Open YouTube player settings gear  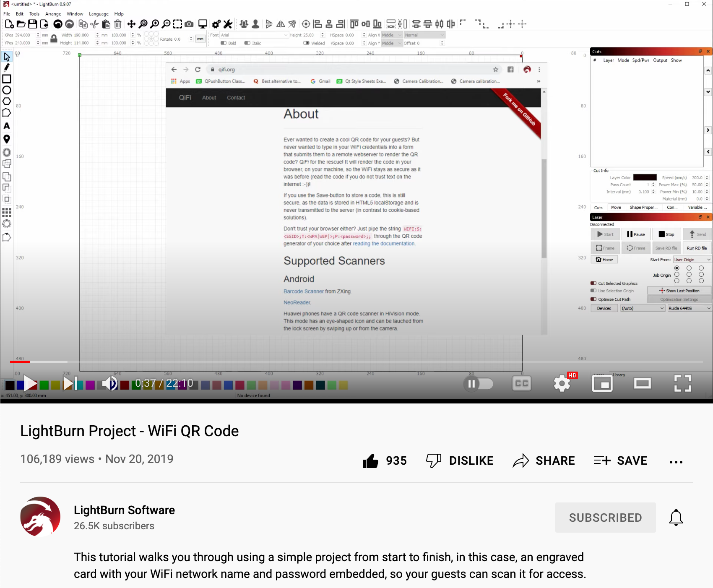[562, 383]
